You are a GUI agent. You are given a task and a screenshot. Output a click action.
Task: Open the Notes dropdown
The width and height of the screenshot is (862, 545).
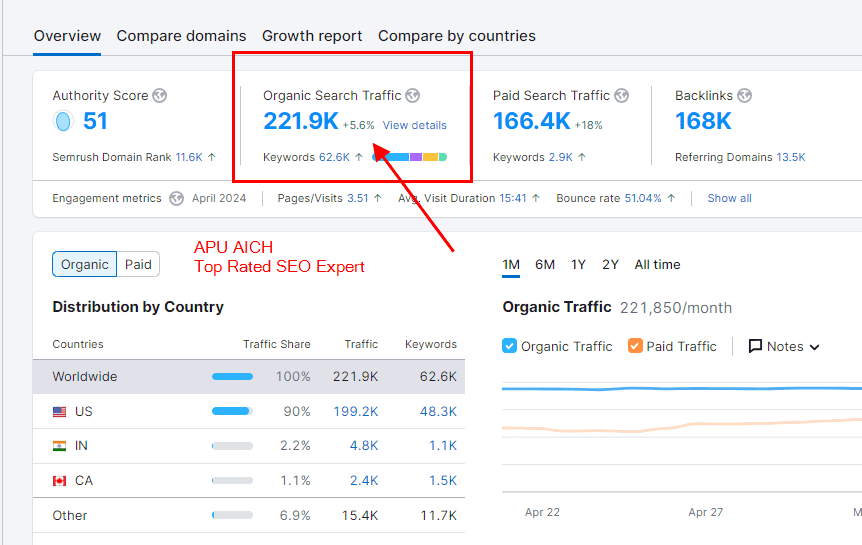[x=784, y=346]
